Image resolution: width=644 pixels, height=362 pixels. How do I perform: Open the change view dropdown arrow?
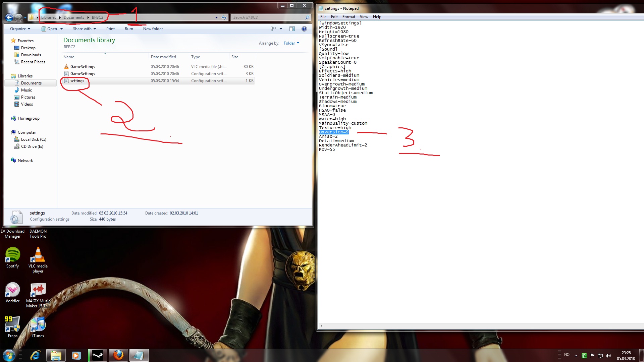[281, 29]
